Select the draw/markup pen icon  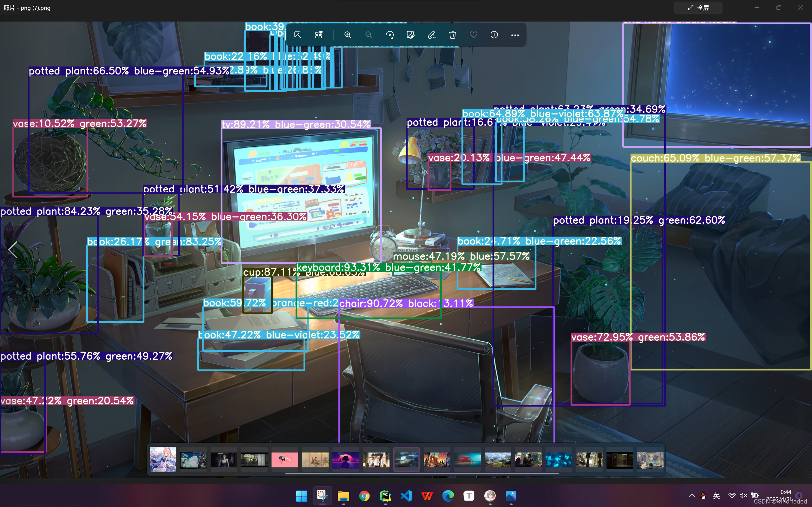(x=431, y=35)
